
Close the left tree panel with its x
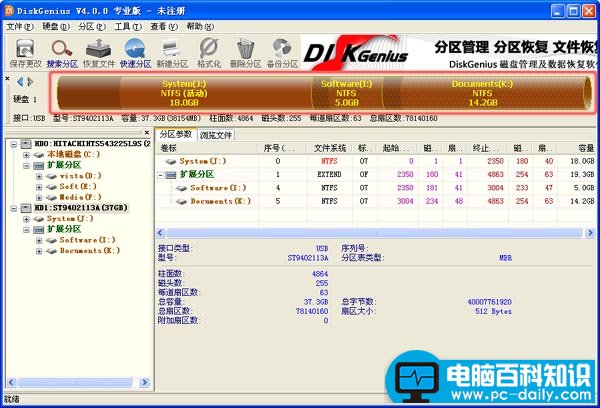147,132
